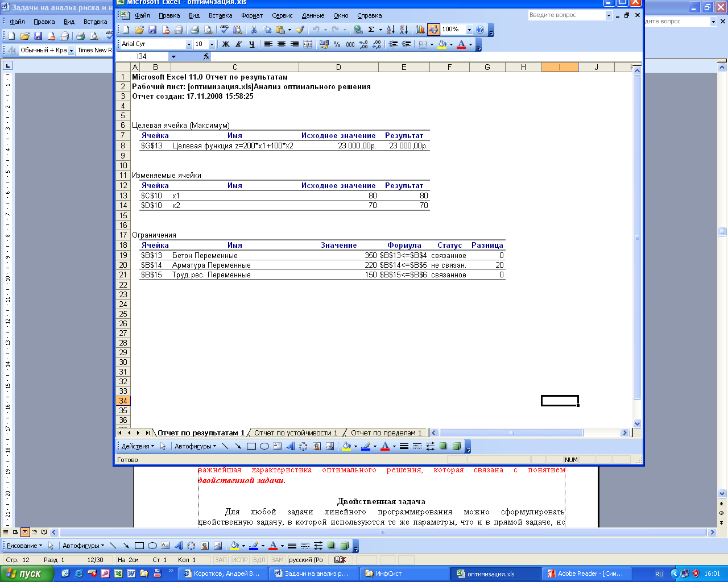Select the Rectangle tool in Word drawing toolbar
The height and width of the screenshot is (582, 728).
[139, 546]
